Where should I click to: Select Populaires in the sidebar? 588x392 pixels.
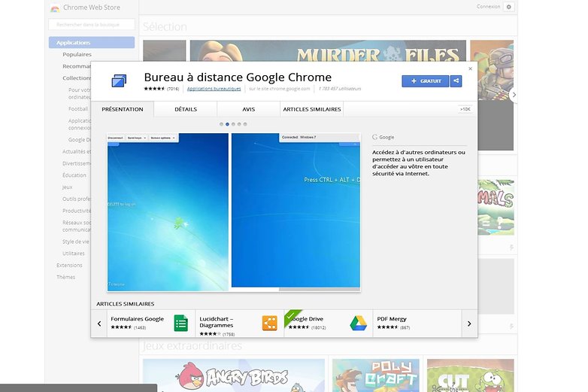click(77, 54)
